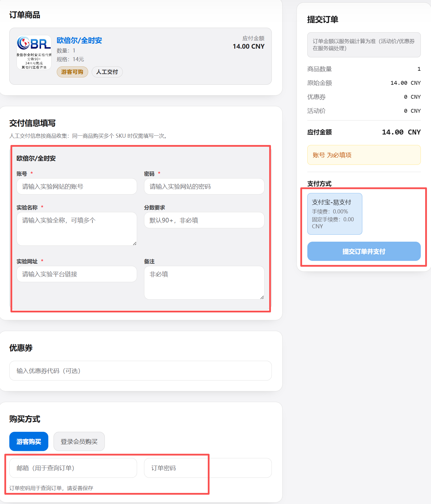Click the 账号 为必填项 warning notice
The image size is (431, 504).
[364, 155]
